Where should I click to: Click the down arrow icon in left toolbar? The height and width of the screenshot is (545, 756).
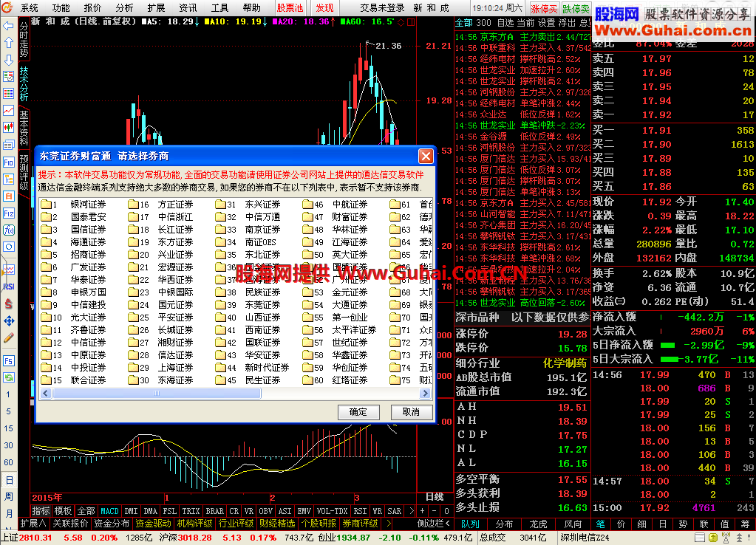point(9,60)
